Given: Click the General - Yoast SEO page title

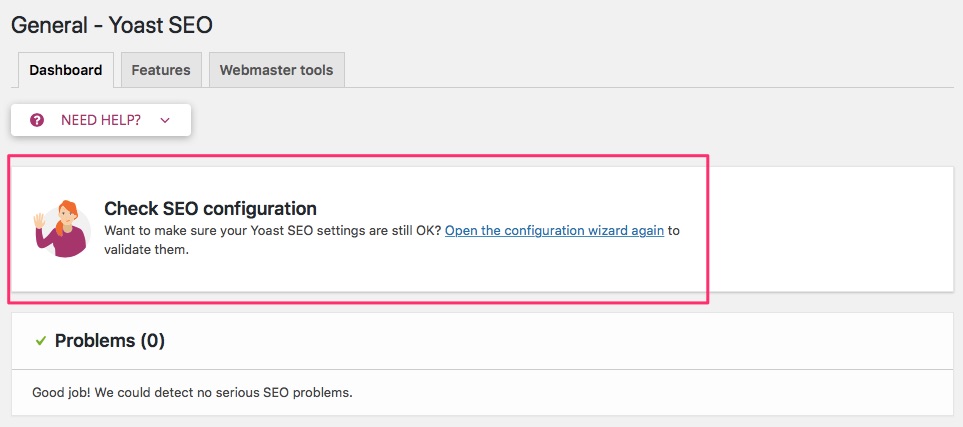Looking at the screenshot, I should coord(112,25).
